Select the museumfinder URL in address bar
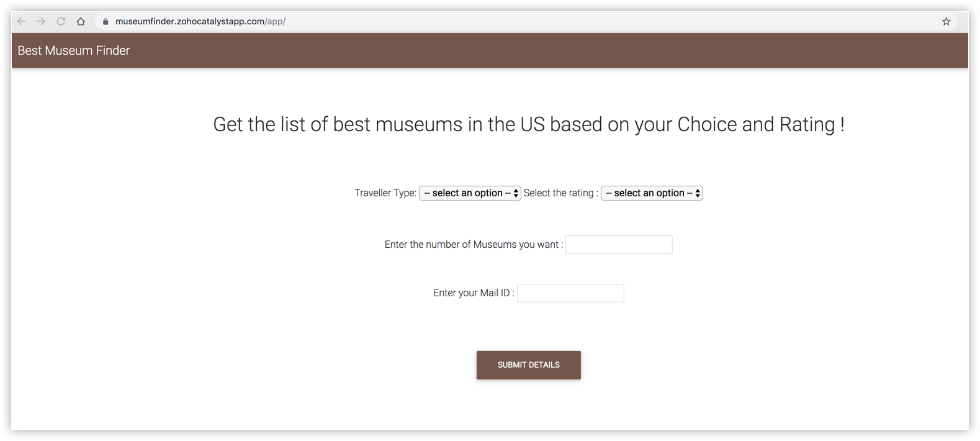 point(200,21)
